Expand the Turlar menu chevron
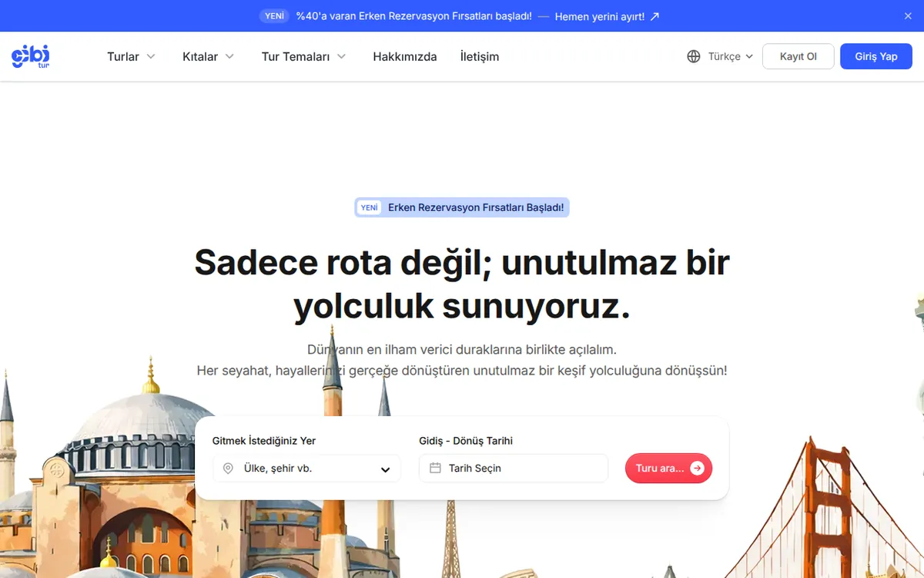 pyautogui.click(x=151, y=56)
